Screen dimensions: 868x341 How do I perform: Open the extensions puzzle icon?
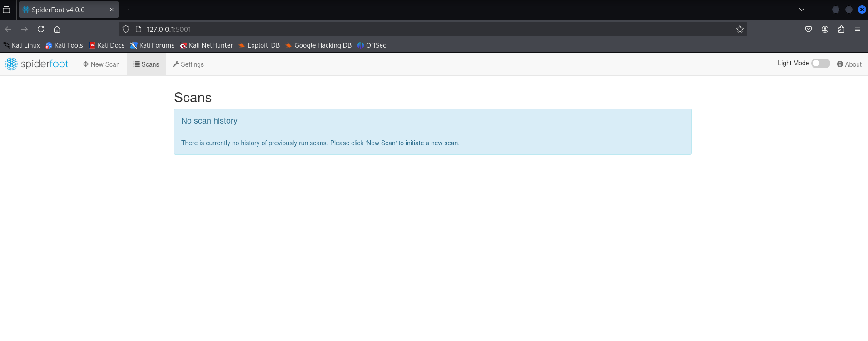pyautogui.click(x=841, y=29)
